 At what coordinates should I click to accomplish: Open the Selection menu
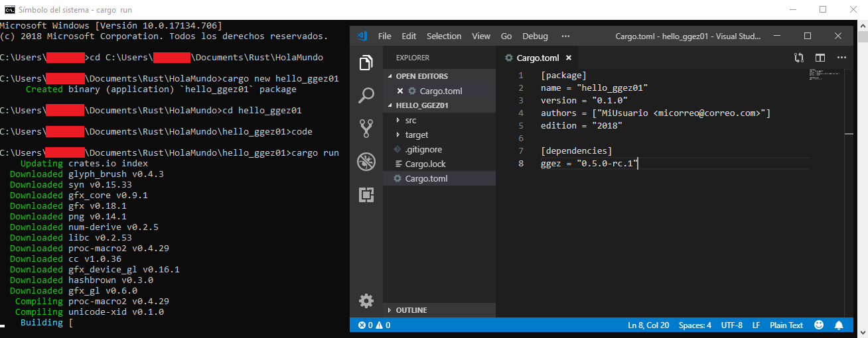pyautogui.click(x=444, y=36)
